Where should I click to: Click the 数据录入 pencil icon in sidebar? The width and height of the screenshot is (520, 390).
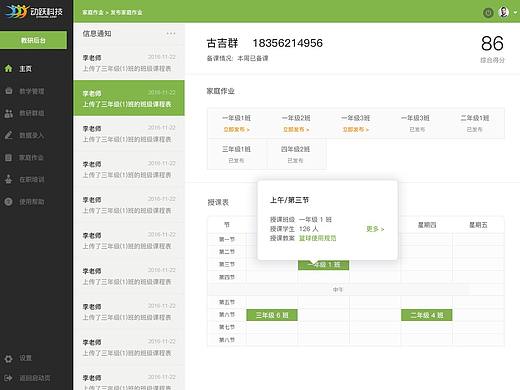(x=8, y=135)
